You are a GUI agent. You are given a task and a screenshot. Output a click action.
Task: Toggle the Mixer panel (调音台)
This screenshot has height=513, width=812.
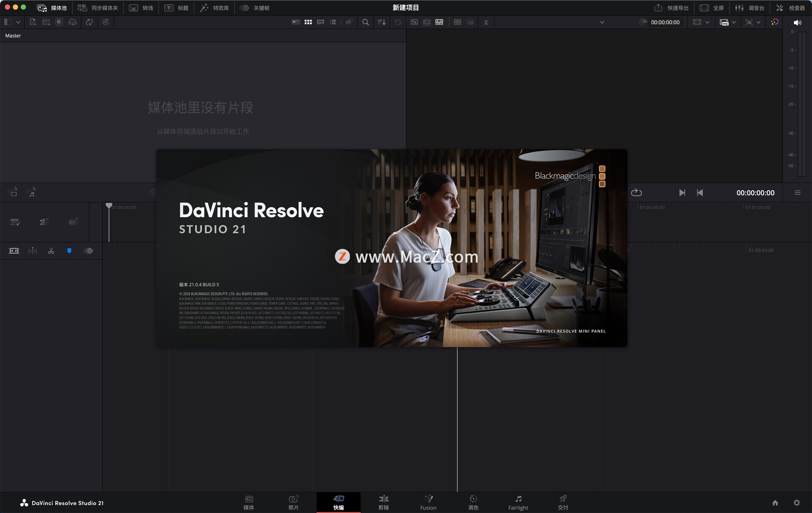(749, 8)
